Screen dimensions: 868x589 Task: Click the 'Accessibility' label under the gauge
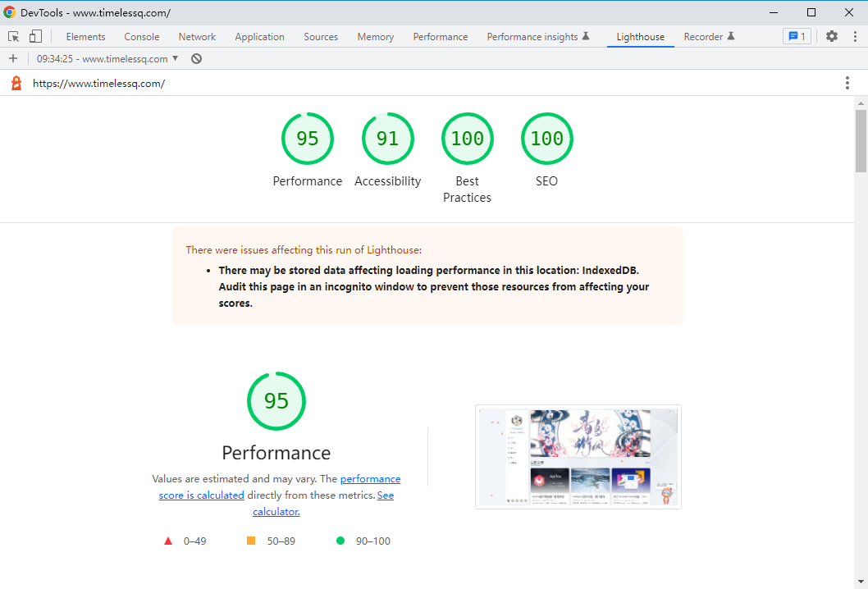pyautogui.click(x=387, y=181)
